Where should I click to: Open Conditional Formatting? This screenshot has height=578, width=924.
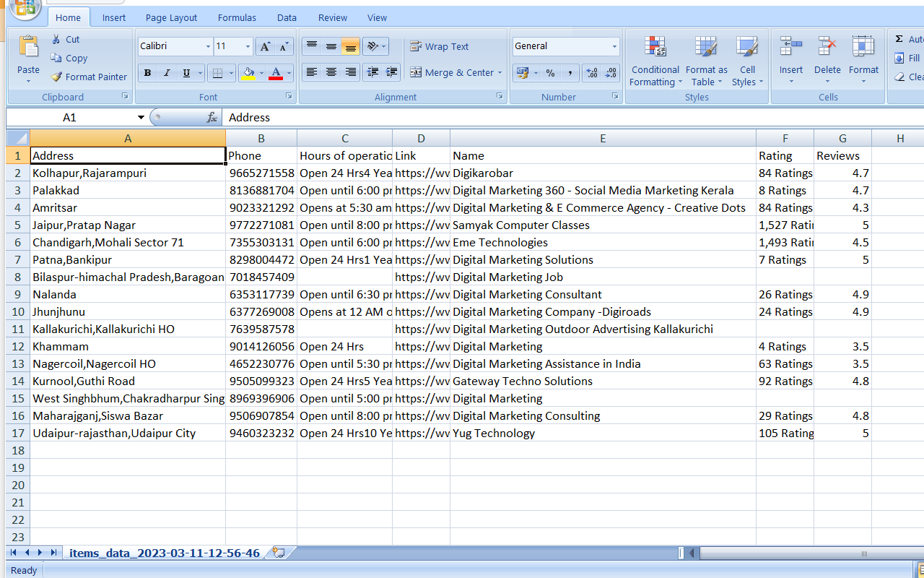click(x=655, y=61)
